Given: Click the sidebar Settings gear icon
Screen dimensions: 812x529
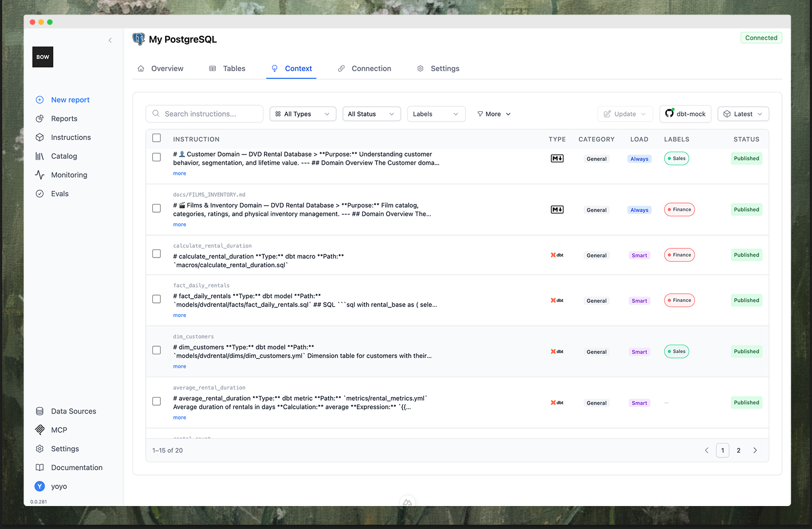Looking at the screenshot, I should point(40,449).
